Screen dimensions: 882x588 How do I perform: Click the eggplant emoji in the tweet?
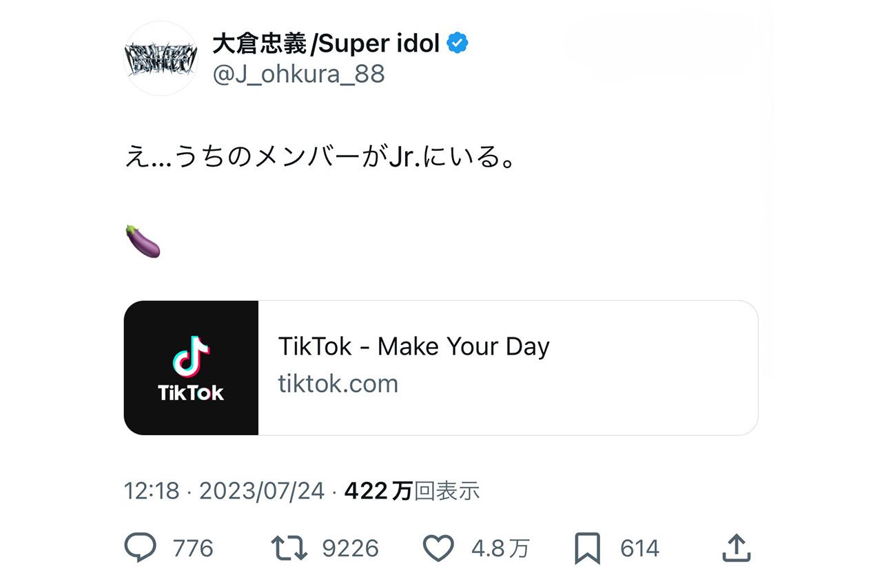point(143,239)
